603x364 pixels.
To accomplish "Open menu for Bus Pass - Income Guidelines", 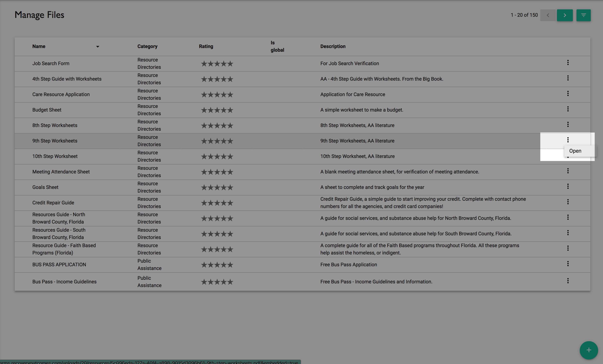I will (x=568, y=281).
